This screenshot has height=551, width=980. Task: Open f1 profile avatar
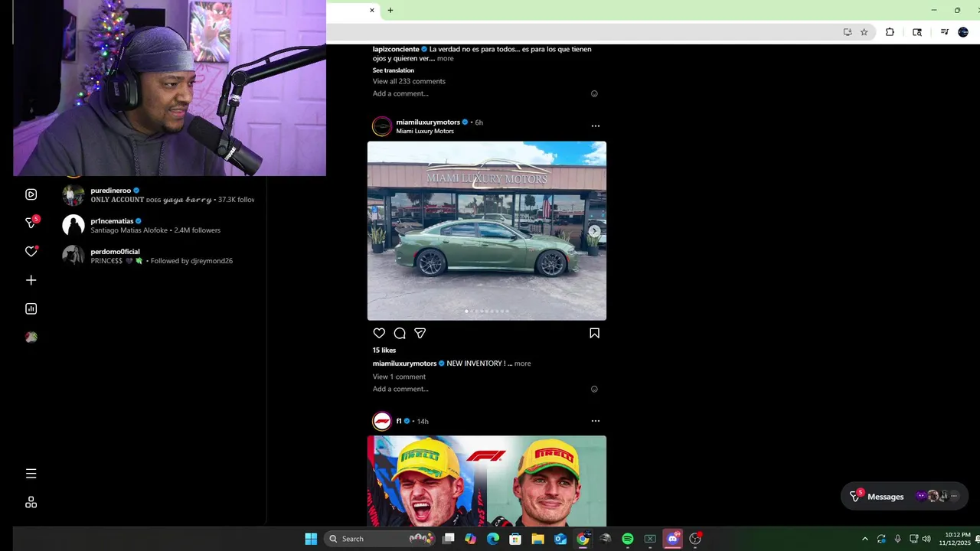pyautogui.click(x=381, y=421)
